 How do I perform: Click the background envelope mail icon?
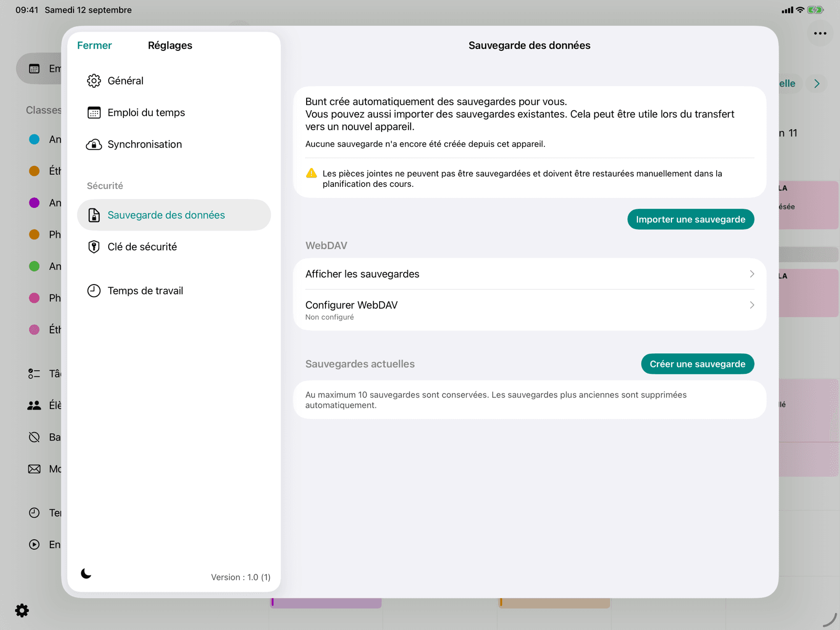click(x=34, y=469)
